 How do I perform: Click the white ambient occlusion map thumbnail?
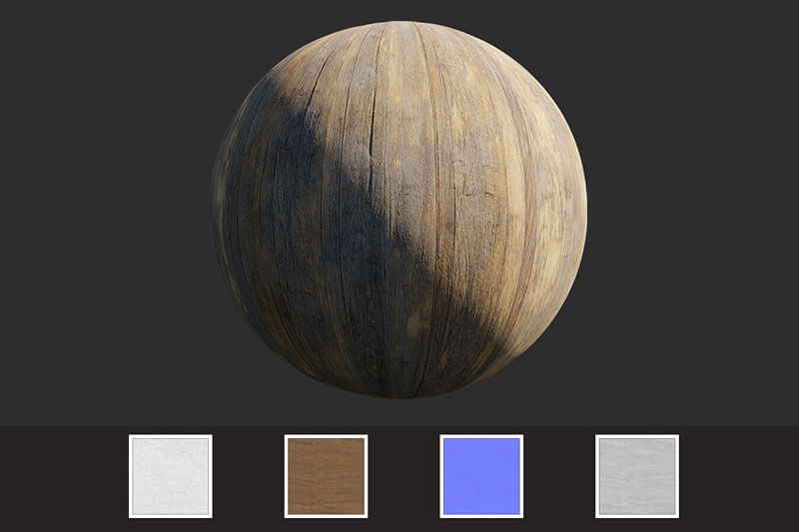tap(171, 476)
